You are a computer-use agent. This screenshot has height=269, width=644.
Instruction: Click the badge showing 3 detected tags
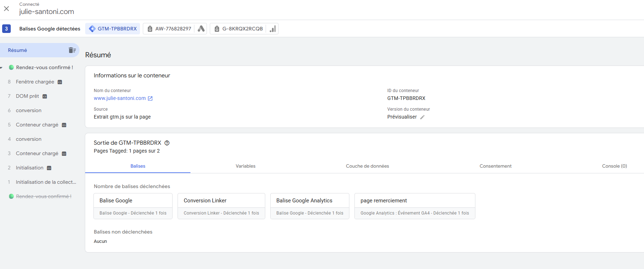click(x=6, y=29)
